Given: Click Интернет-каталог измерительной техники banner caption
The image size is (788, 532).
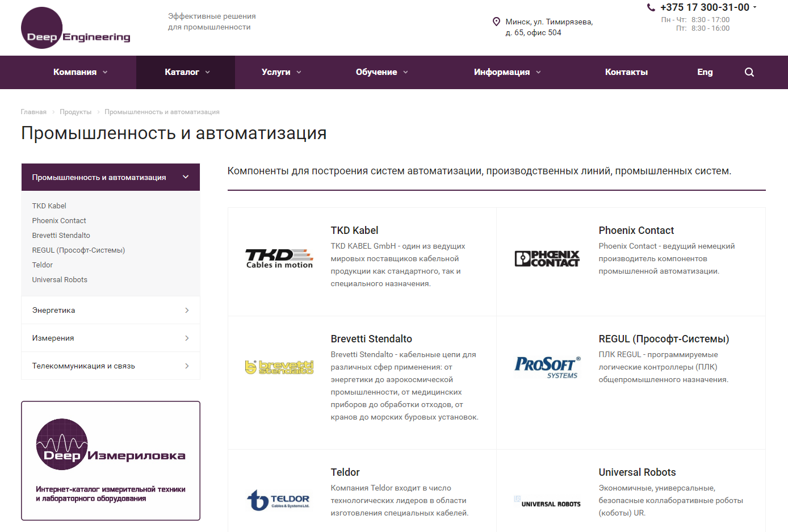Looking at the screenshot, I should (111, 493).
